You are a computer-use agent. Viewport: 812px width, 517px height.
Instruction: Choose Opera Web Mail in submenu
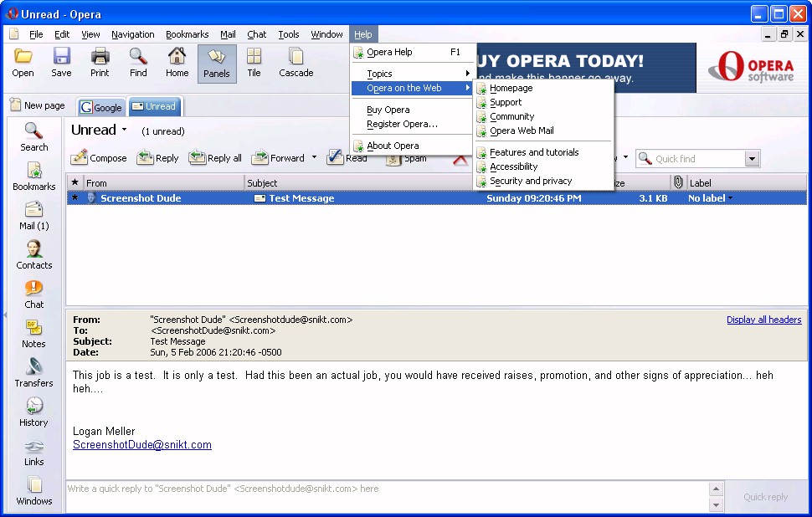543,131
